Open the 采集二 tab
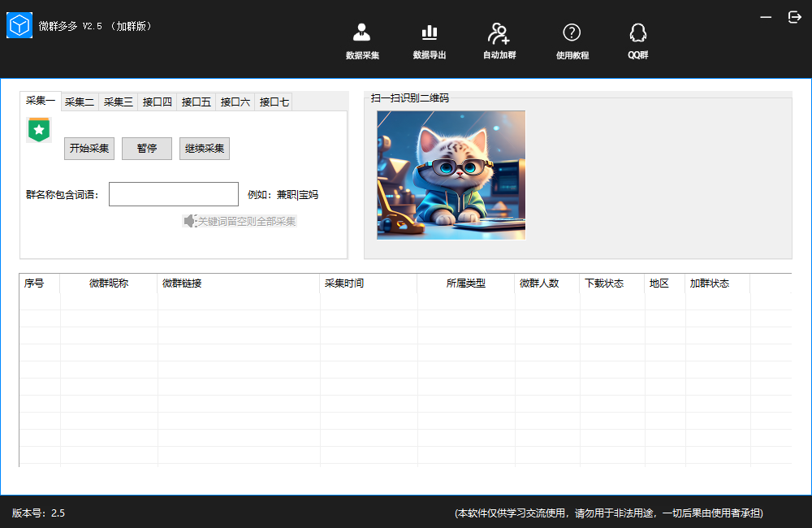This screenshot has height=528, width=812. coord(79,102)
